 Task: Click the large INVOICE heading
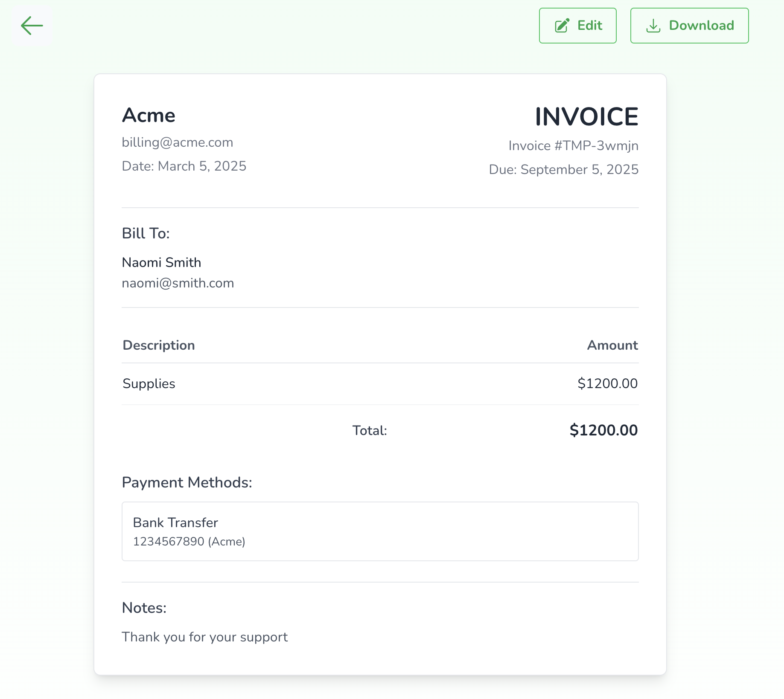(586, 117)
